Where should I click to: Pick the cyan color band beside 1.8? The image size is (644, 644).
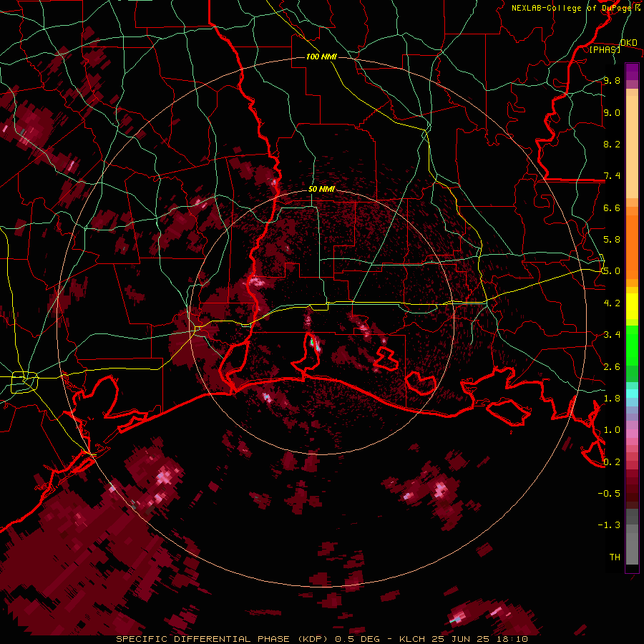coord(632,393)
